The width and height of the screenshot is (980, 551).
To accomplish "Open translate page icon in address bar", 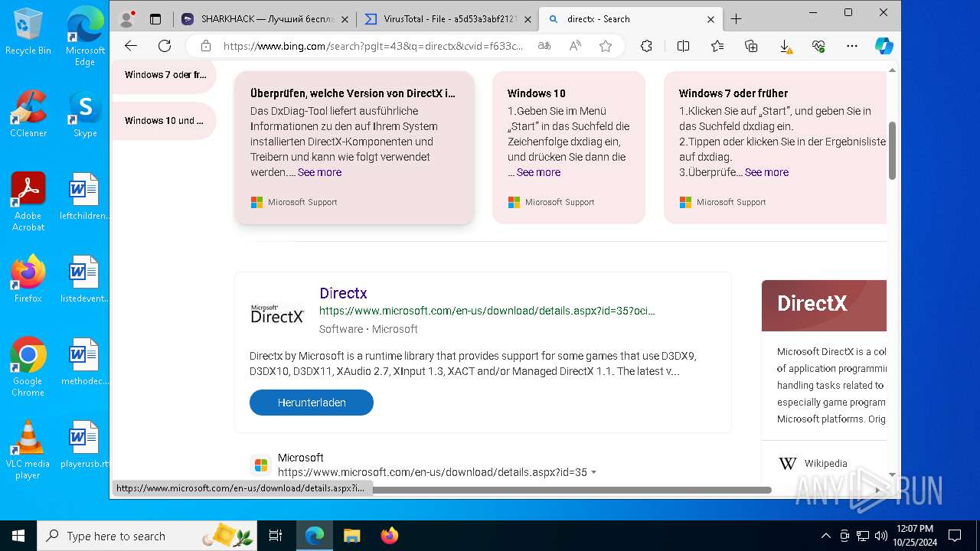I will click(x=544, y=46).
